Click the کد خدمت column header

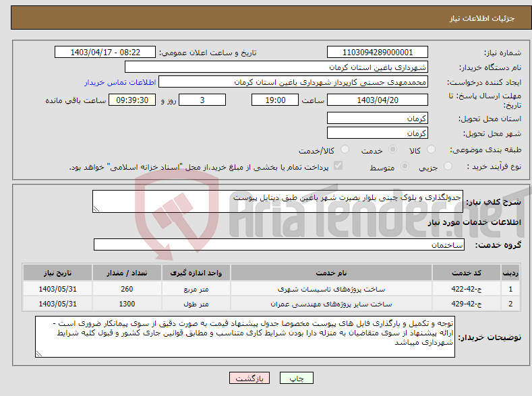(x=467, y=273)
